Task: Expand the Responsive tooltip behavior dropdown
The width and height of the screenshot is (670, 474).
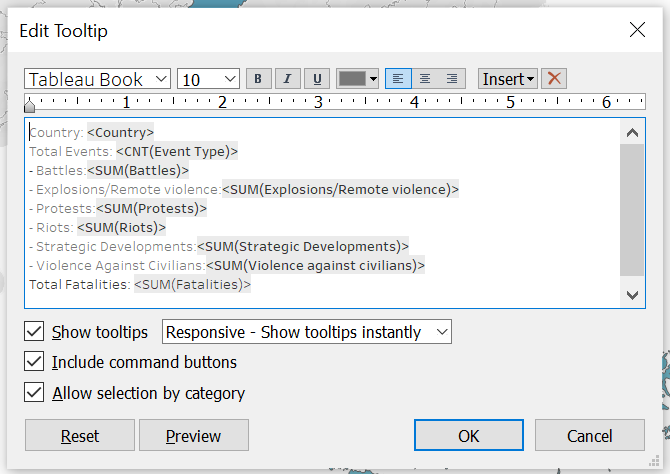Action: click(x=306, y=332)
